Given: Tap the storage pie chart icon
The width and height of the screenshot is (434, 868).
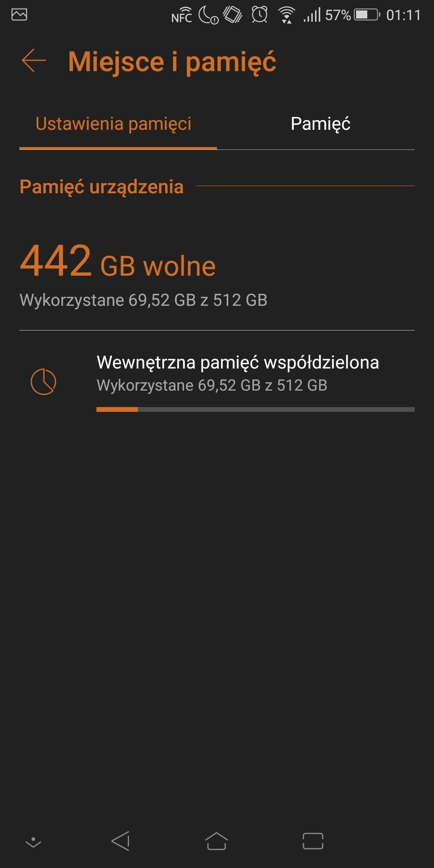Looking at the screenshot, I should coord(43,381).
